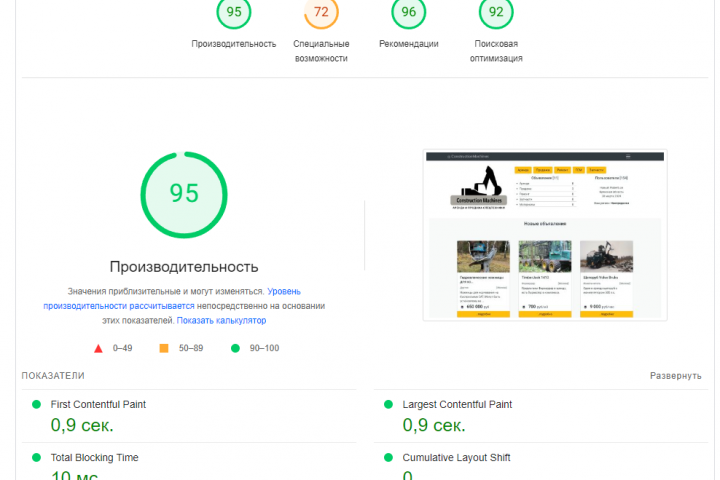Click the red triangle 0–49 legend icon
Viewport: 720px width, 480px height.
(98, 348)
